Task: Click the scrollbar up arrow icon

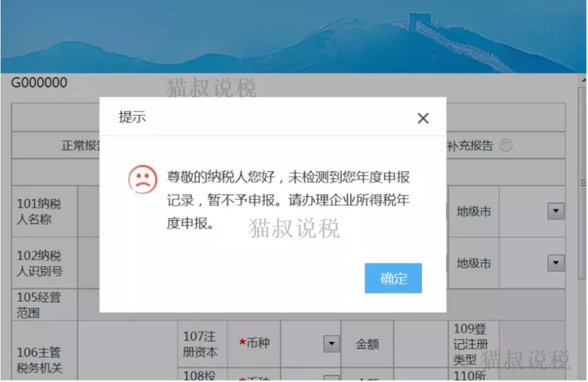Action: pyautogui.click(x=581, y=80)
